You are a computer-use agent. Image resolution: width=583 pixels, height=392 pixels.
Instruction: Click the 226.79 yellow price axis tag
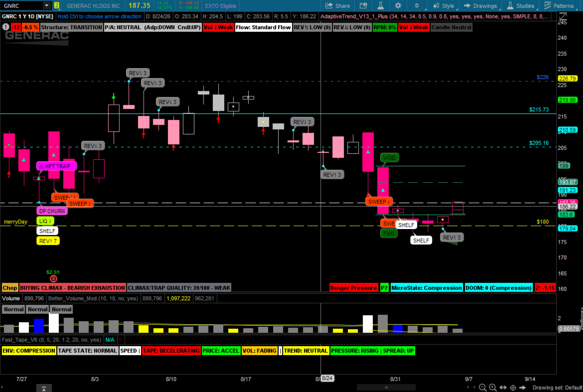pyautogui.click(x=568, y=79)
